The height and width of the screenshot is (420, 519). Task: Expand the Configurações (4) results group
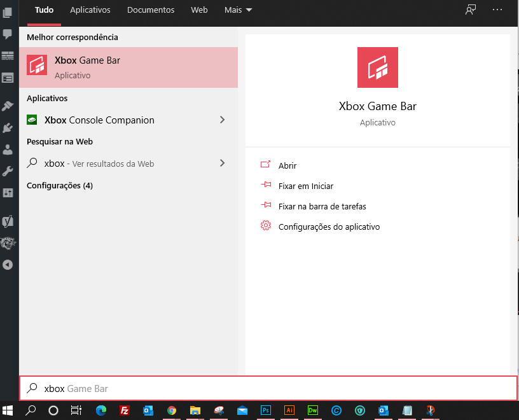click(x=60, y=185)
